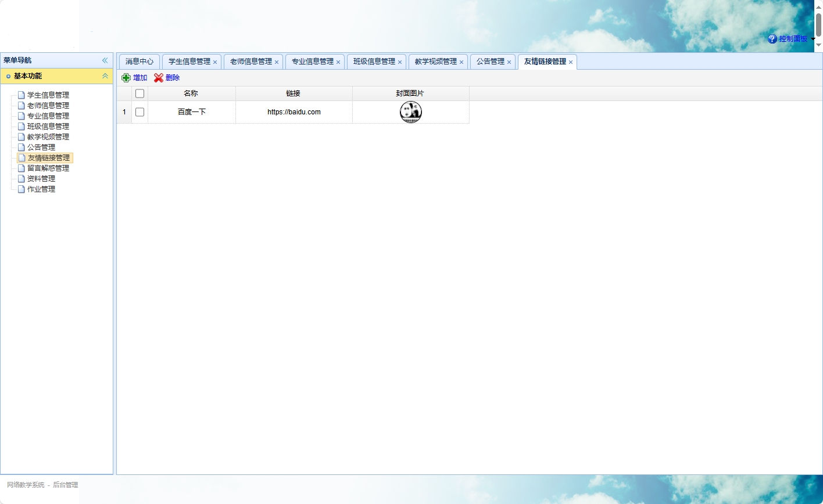Click the scrollbar down arrow at top right
The image size is (823, 504).
[x=818, y=45]
